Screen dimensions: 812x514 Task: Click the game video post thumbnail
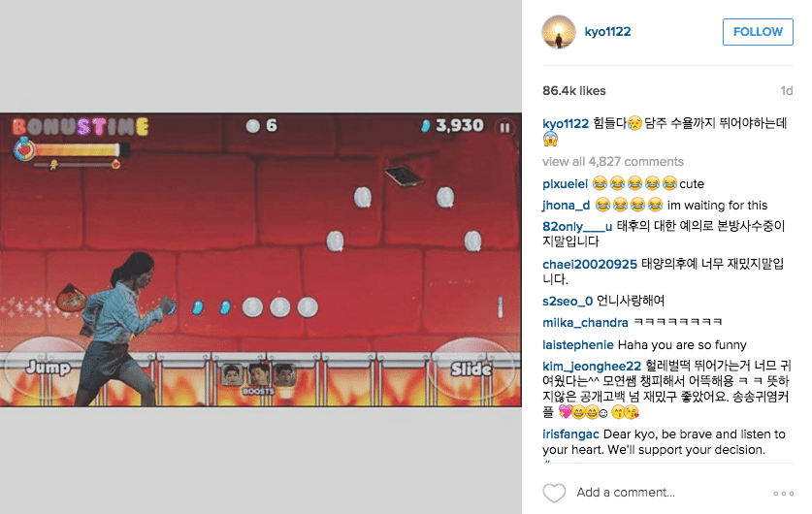tap(261, 259)
